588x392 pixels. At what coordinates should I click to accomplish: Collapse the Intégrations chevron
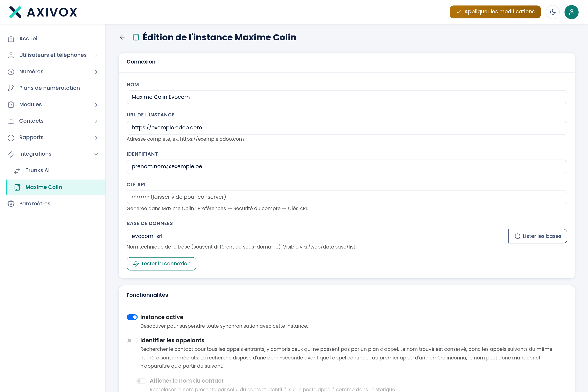click(x=96, y=154)
